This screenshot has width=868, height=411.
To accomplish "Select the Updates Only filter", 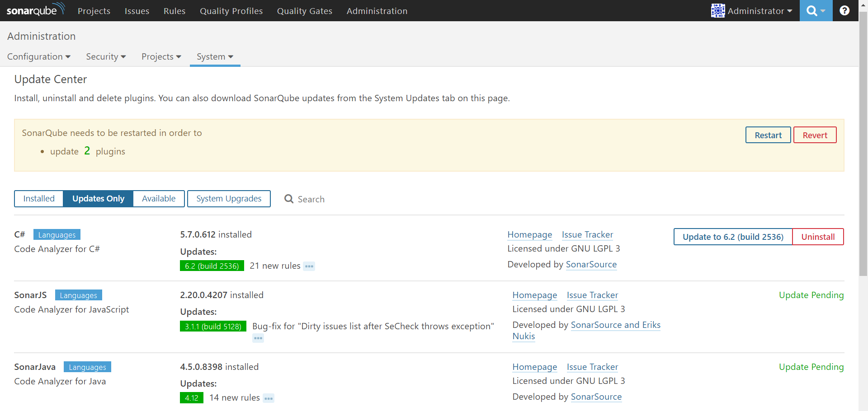I will (x=98, y=199).
